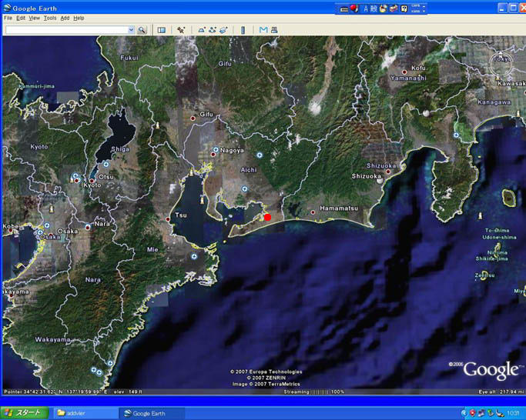Image resolution: width=526 pixels, height=420 pixels.
Task: Open the Help menu
Action: pyautogui.click(x=79, y=18)
